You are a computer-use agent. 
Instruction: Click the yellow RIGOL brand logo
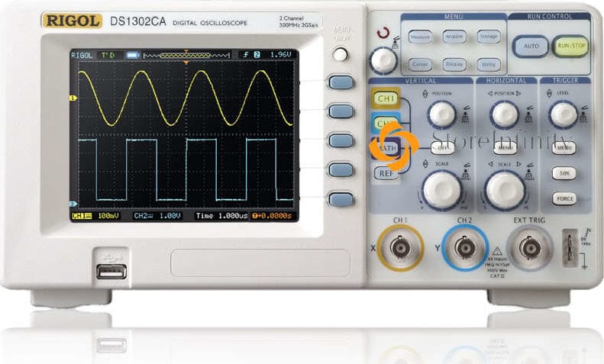point(72,21)
